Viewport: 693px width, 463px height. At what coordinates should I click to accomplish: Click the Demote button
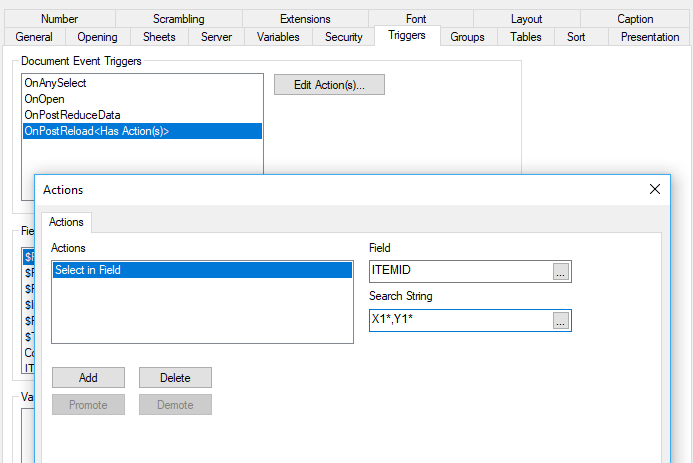175,405
